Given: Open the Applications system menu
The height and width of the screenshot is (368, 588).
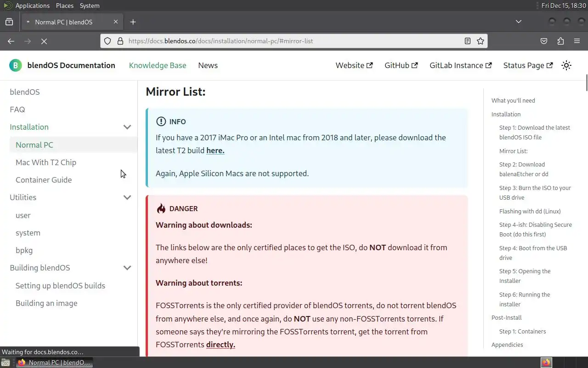Looking at the screenshot, I should tap(27, 6).
